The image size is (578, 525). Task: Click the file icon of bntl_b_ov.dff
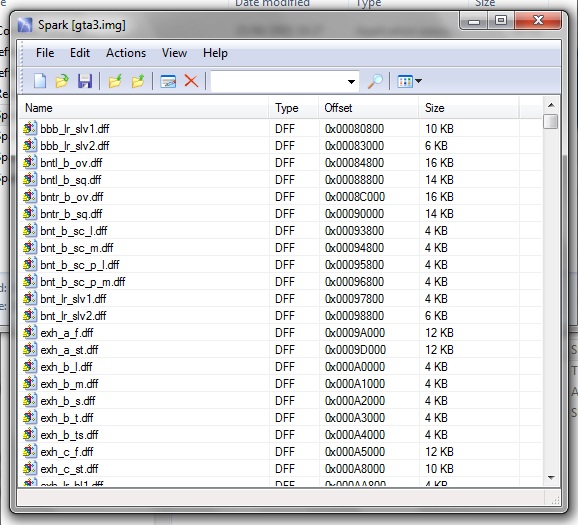30,162
